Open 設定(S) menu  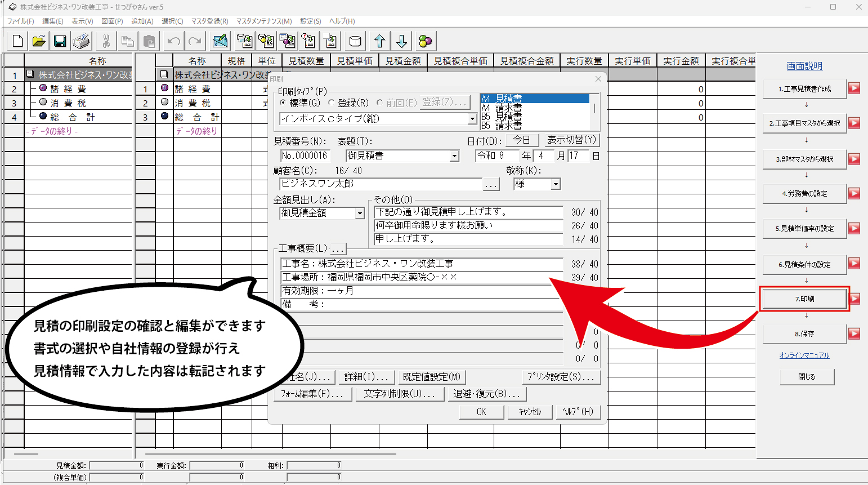click(x=311, y=21)
